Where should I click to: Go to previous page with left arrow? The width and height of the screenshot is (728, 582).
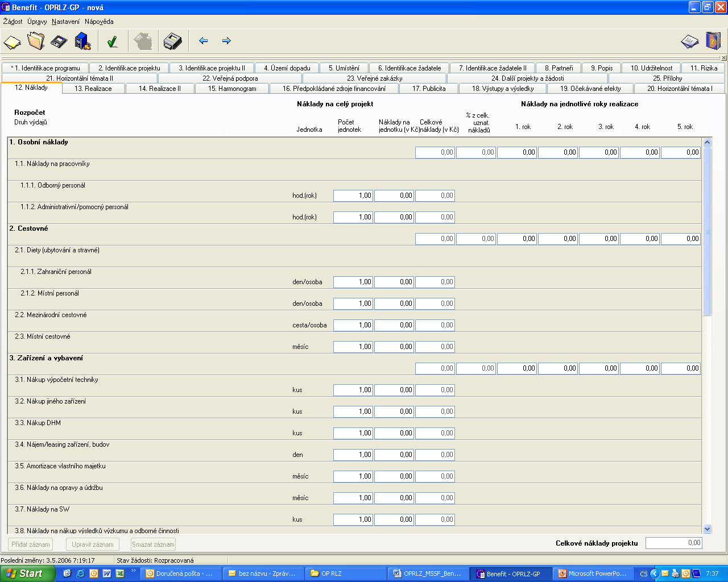click(x=203, y=41)
